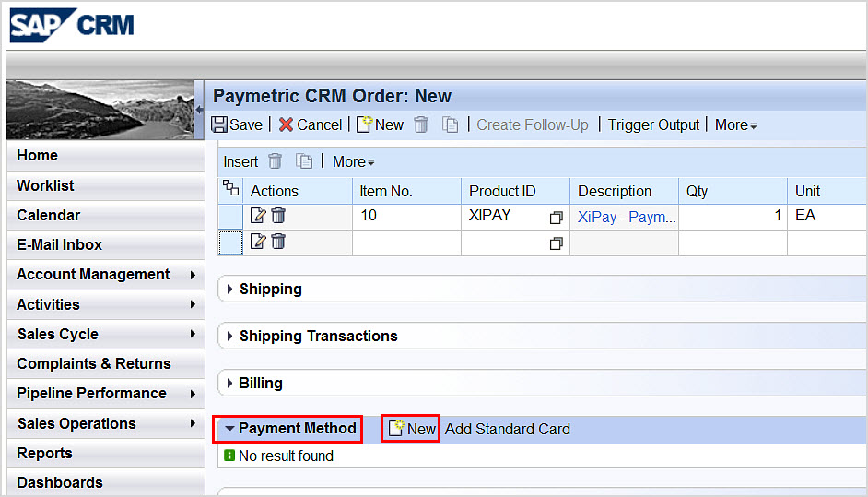Click the table hierarchy icon in the header corner

click(231, 188)
